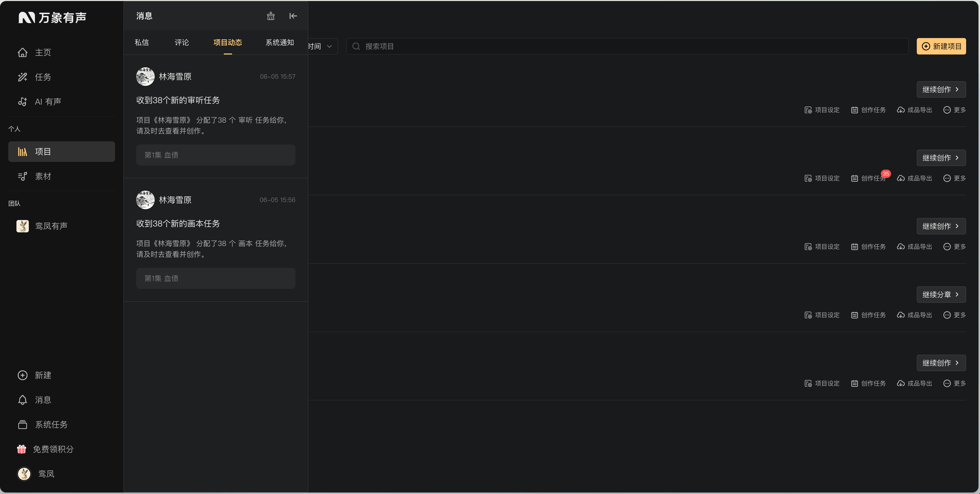Viewport: 980px width, 494px height.
Task: Click 新建 in the bottom sidebar
Action: tap(61, 375)
